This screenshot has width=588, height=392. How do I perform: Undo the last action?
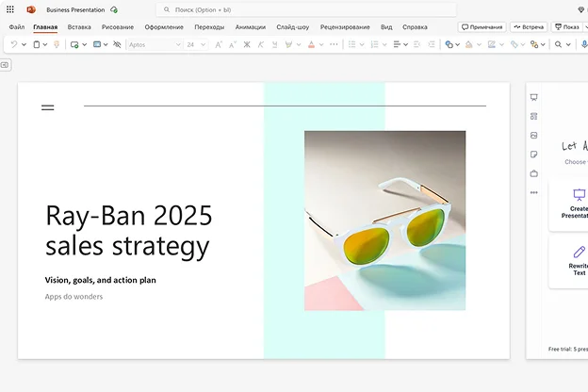14,44
